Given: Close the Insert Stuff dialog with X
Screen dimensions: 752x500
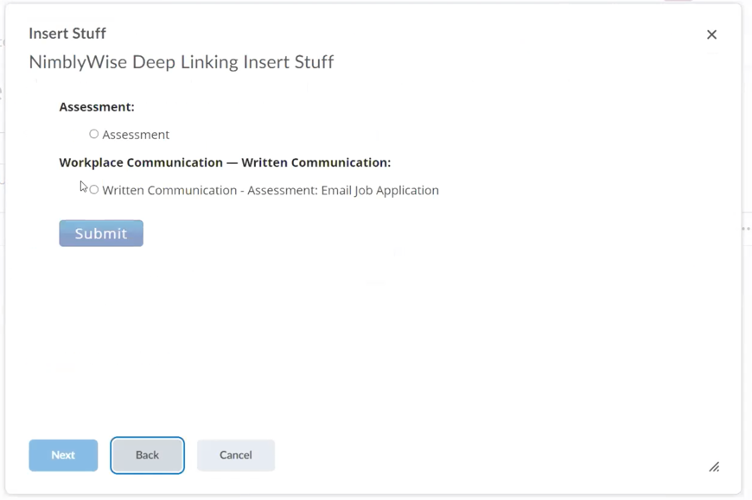Looking at the screenshot, I should point(712,35).
